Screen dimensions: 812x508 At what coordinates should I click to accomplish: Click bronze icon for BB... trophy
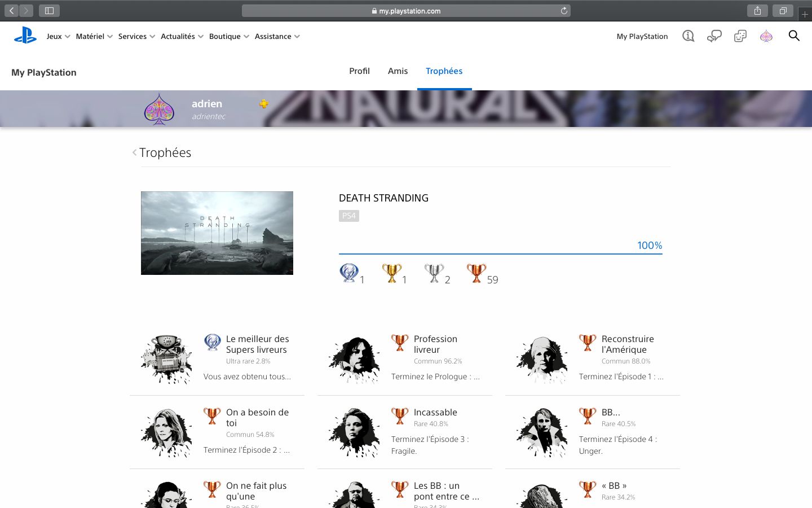[x=588, y=415]
